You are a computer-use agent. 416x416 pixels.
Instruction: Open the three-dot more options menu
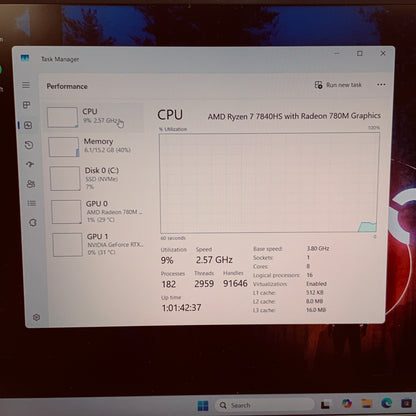(381, 85)
